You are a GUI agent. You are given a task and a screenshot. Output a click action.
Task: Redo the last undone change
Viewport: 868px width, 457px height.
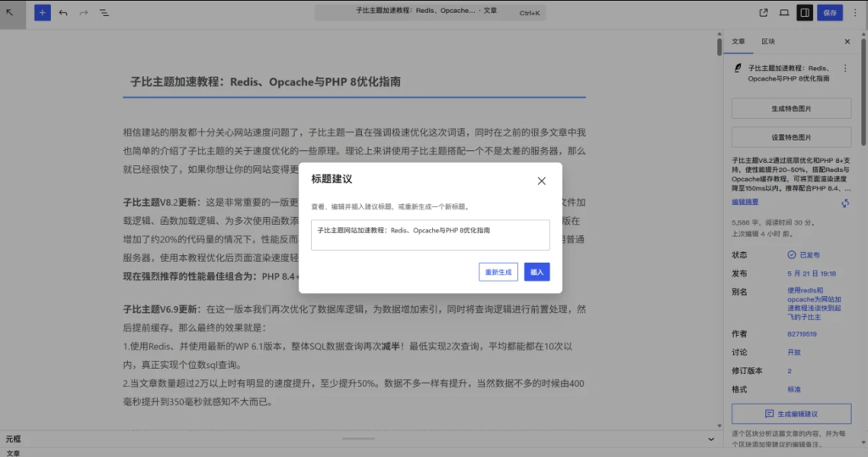84,13
